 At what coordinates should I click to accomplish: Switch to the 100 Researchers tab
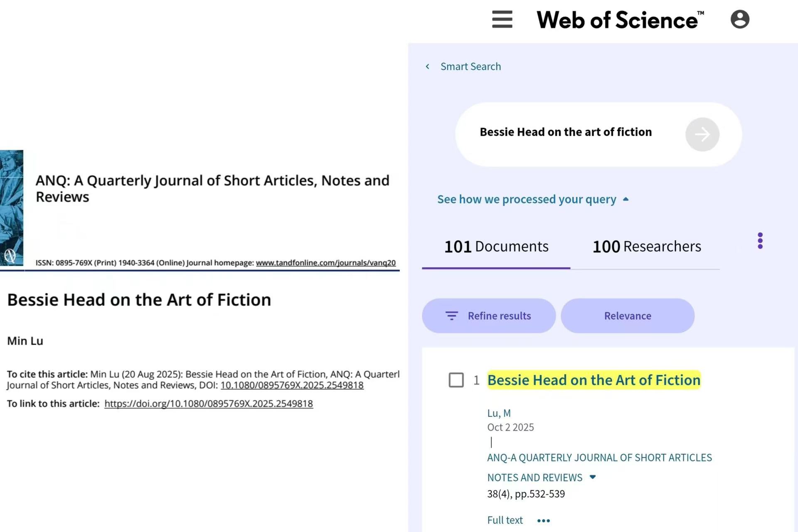(x=646, y=246)
